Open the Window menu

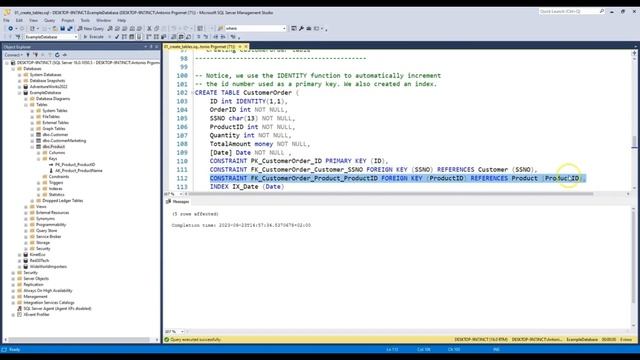[103, 20]
